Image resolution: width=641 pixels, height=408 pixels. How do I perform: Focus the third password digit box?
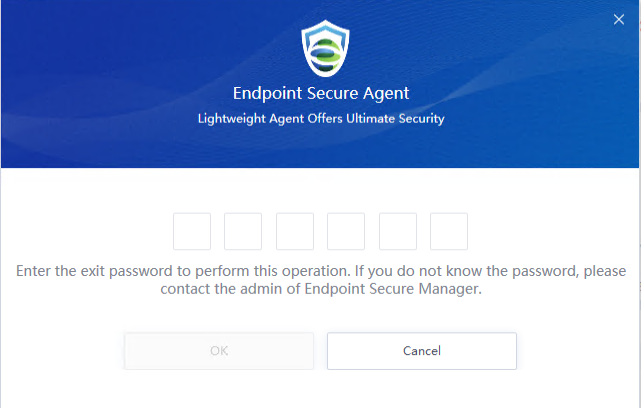pos(295,231)
